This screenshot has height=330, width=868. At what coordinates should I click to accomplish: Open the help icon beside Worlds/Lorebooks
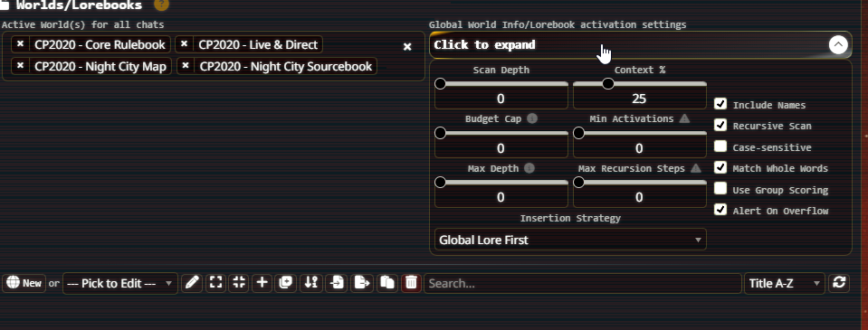[x=161, y=5]
